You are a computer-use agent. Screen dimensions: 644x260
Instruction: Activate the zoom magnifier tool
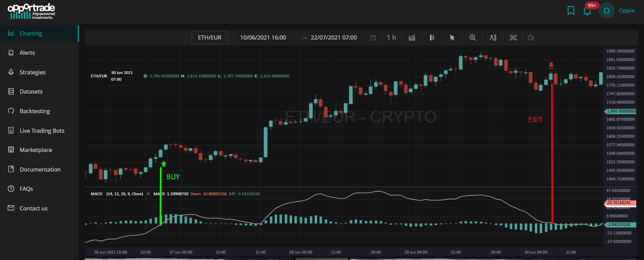(472, 38)
